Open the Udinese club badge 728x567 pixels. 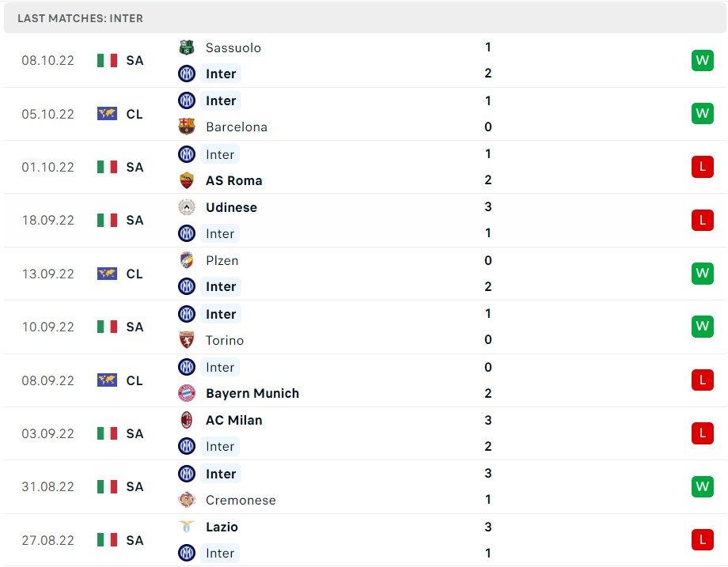coord(187,207)
